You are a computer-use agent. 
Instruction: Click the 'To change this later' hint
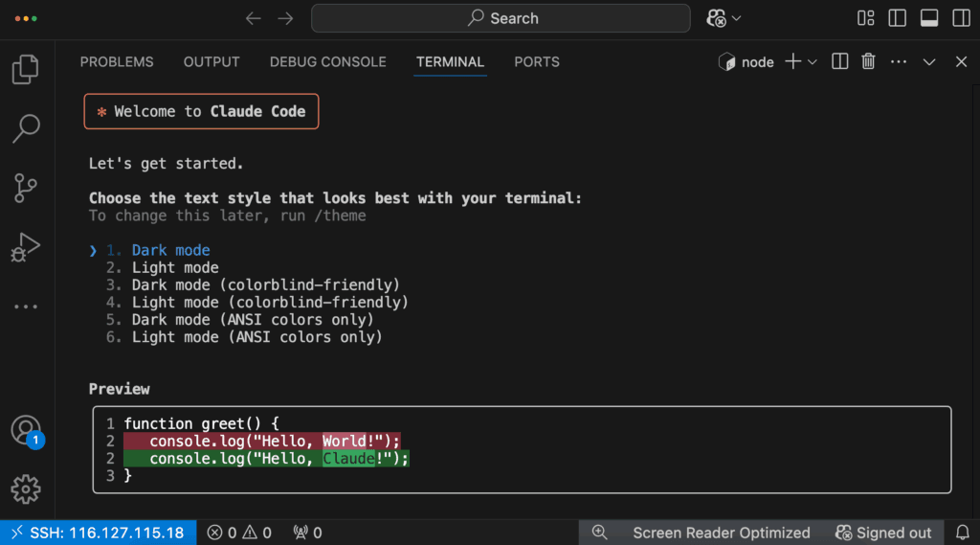click(x=228, y=216)
